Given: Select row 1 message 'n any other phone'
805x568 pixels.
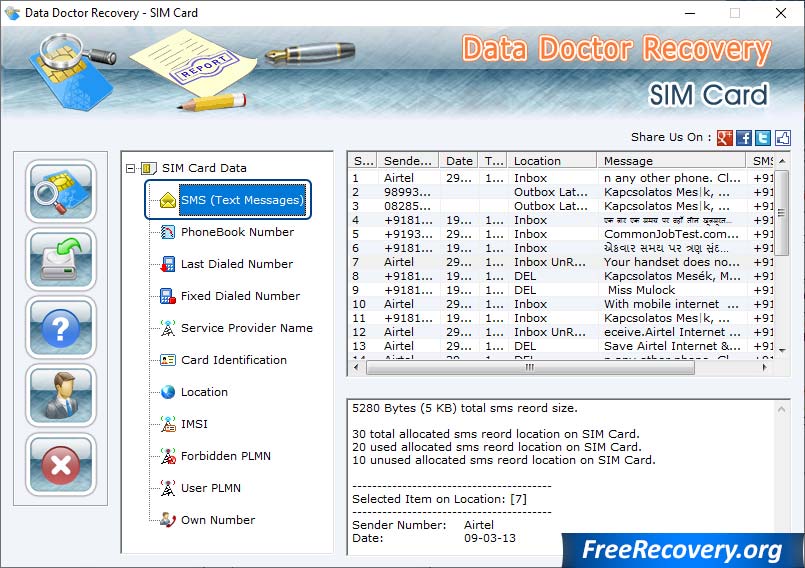Looking at the screenshot, I should (x=672, y=178).
